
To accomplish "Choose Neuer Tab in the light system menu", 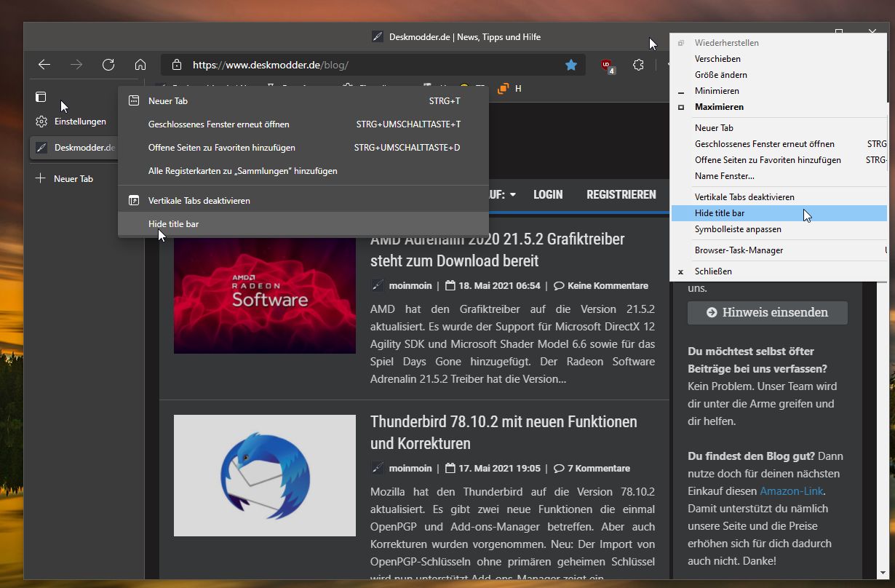I will [780, 128].
